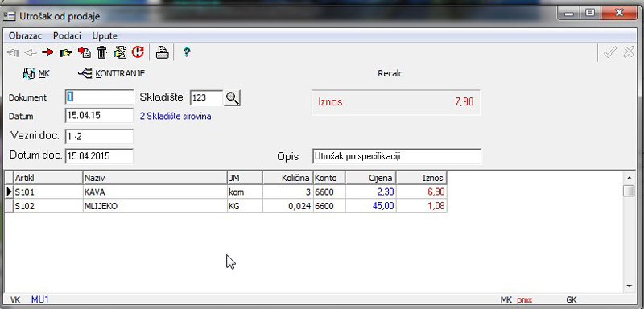Search warehouses with magnifying glass button
The image size is (644, 309).
(233, 98)
